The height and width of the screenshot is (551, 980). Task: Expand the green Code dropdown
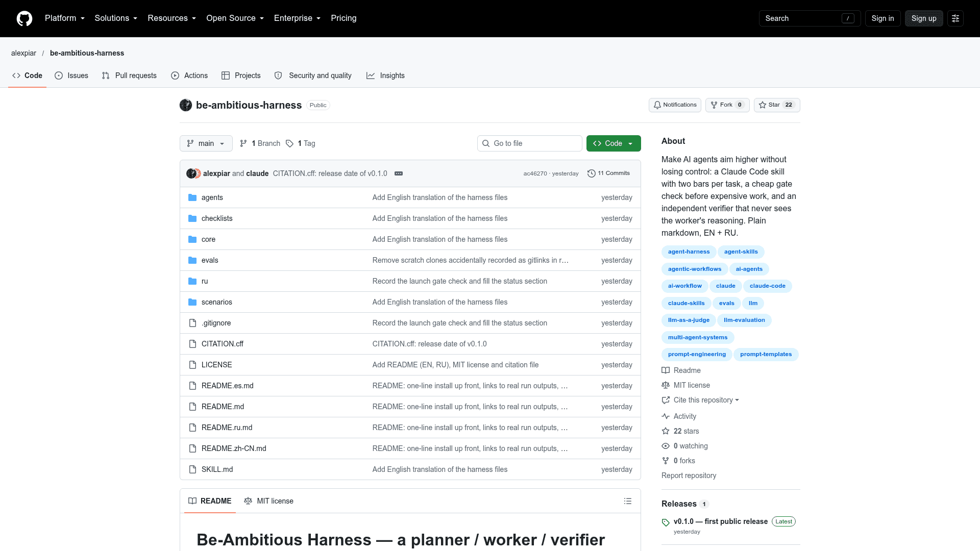pos(614,143)
